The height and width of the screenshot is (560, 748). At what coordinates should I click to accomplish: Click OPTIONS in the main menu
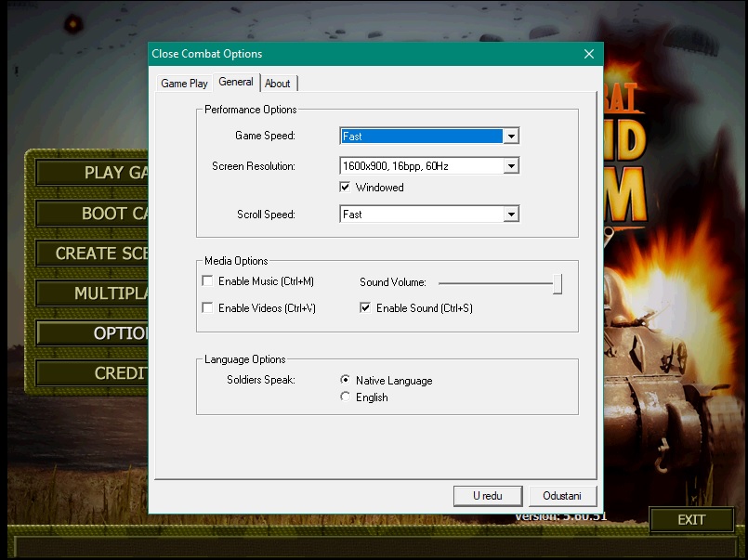(x=92, y=333)
